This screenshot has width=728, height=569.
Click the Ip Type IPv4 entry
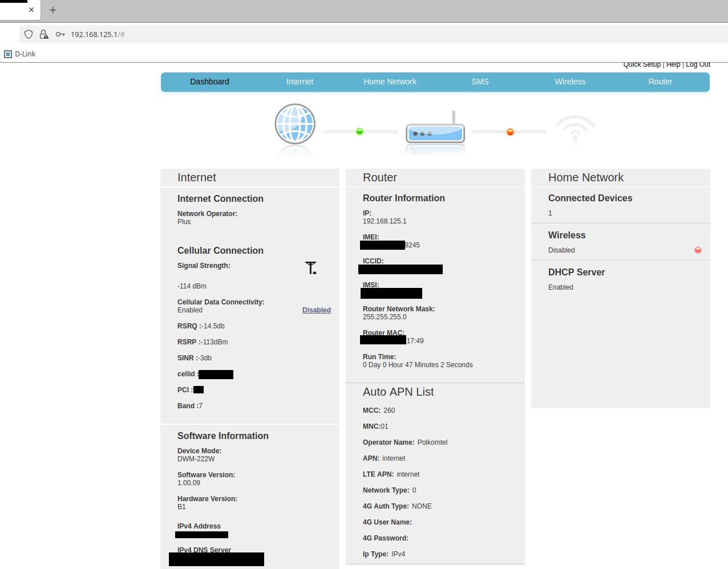384,554
